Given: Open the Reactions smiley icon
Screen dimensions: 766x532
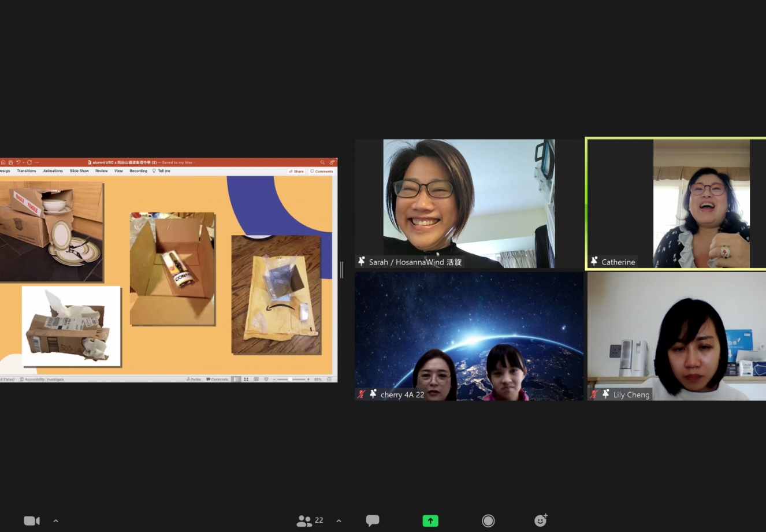Looking at the screenshot, I should point(541,520).
